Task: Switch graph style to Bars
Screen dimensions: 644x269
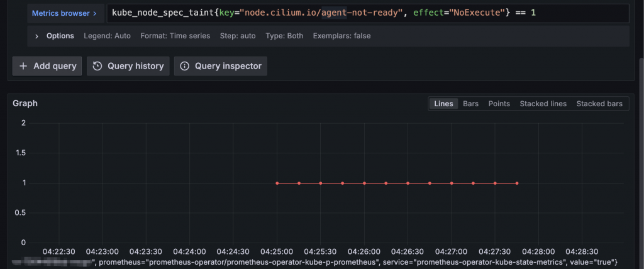Action: (470, 104)
